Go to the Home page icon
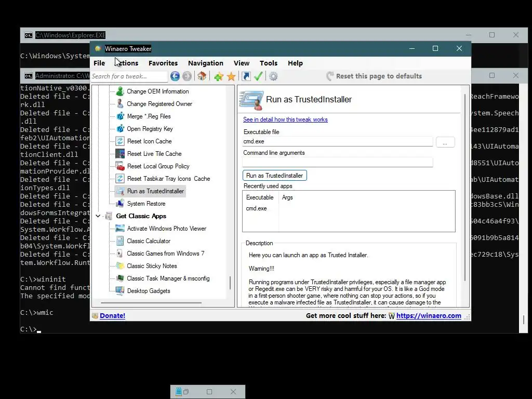This screenshot has height=399, width=532. (x=202, y=76)
